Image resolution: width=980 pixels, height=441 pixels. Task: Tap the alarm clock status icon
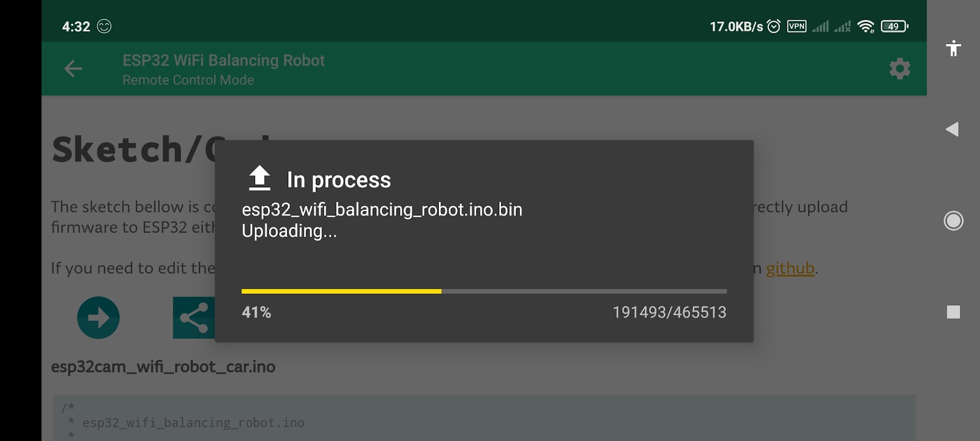pyautogui.click(x=774, y=26)
